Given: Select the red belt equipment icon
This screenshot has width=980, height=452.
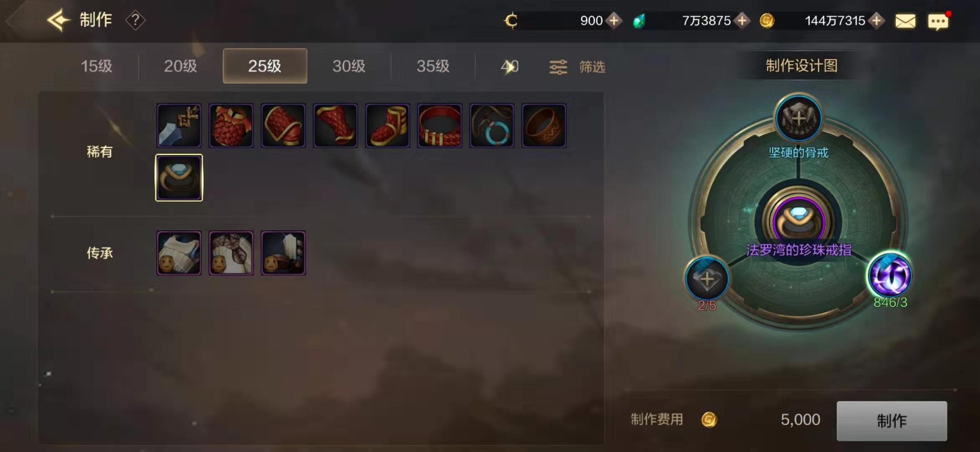Looking at the screenshot, I should click(x=440, y=126).
